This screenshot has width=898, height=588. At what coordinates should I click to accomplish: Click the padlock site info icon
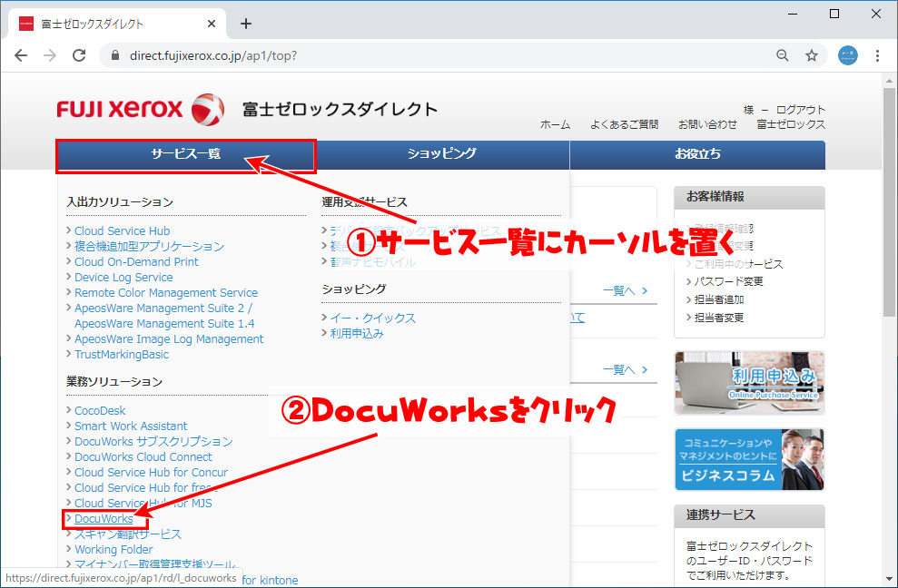coord(115,55)
